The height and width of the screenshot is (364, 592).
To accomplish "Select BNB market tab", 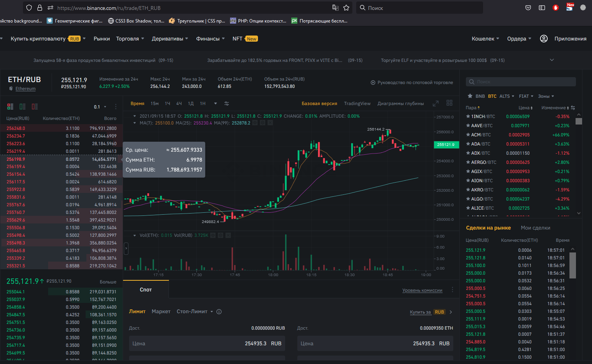I will (480, 96).
